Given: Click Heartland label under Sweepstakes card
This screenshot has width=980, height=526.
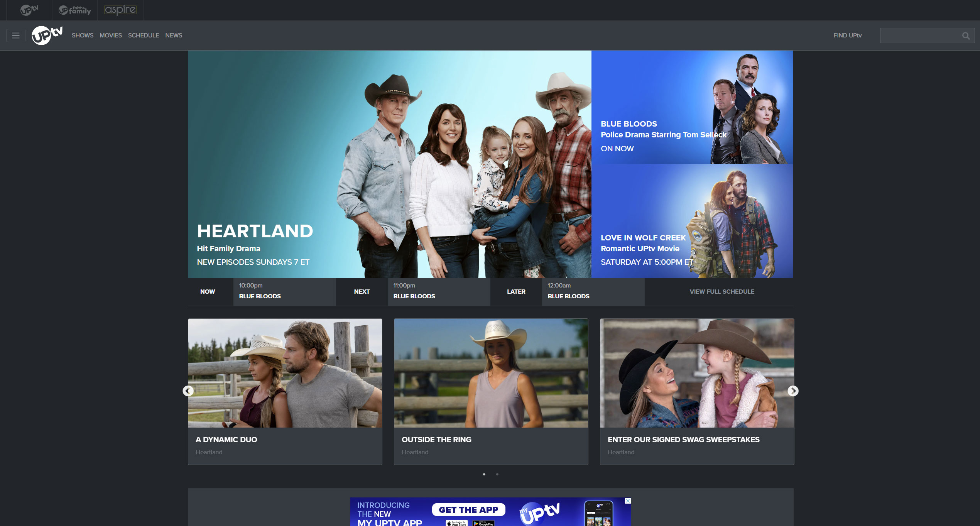Looking at the screenshot, I should click(621, 452).
